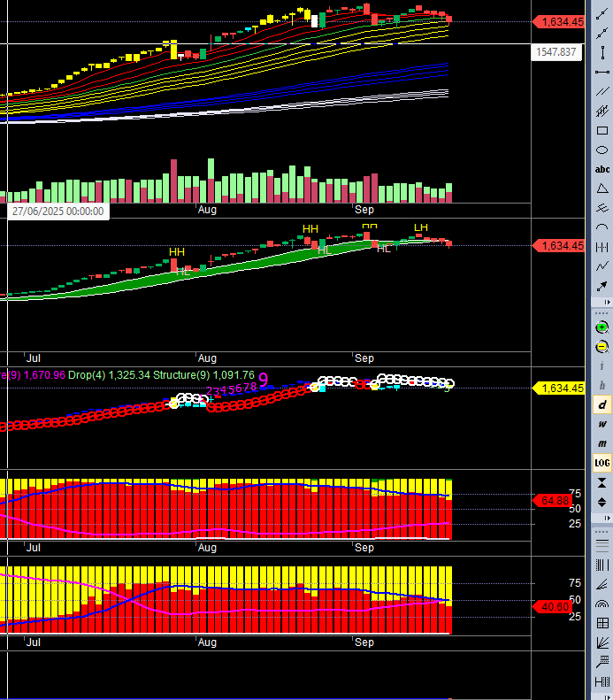Click the red 40.60 value label
Image resolution: width=613 pixels, height=700 pixels.
(554, 607)
